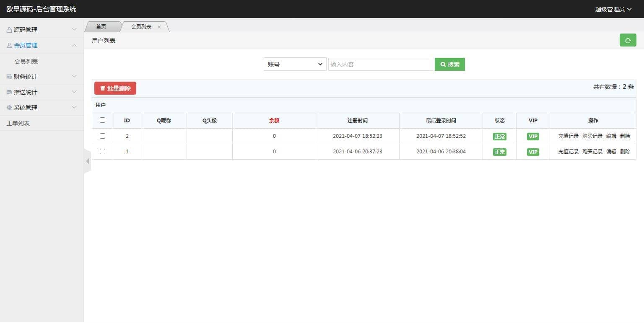This screenshot has width=644, height=323.
Task: Switch to the 首页 tab
Action: point(101,27)
